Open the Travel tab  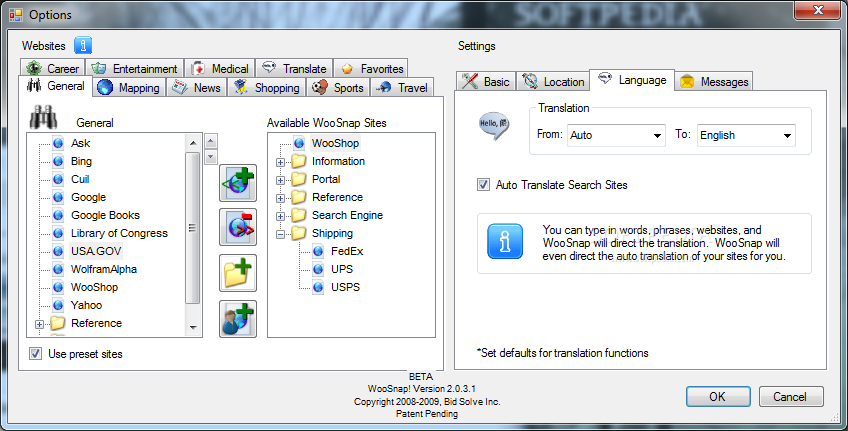pyautogui.click(x=402, y=87)
